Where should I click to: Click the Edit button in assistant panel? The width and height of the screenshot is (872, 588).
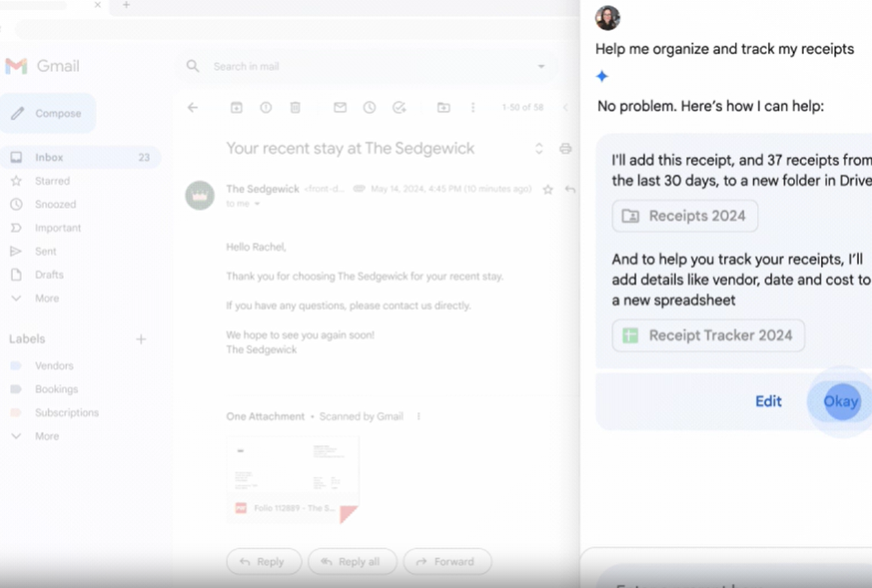tap(768, 401)
